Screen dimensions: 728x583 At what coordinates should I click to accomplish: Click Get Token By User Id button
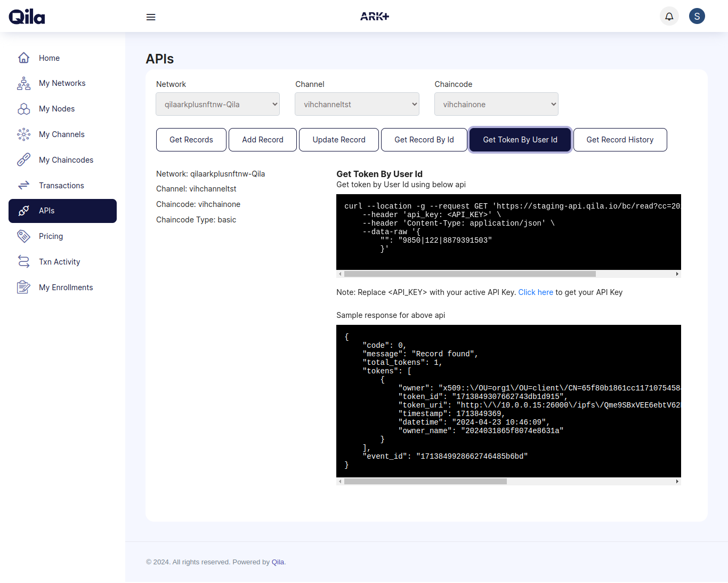(x=520, y=140)
